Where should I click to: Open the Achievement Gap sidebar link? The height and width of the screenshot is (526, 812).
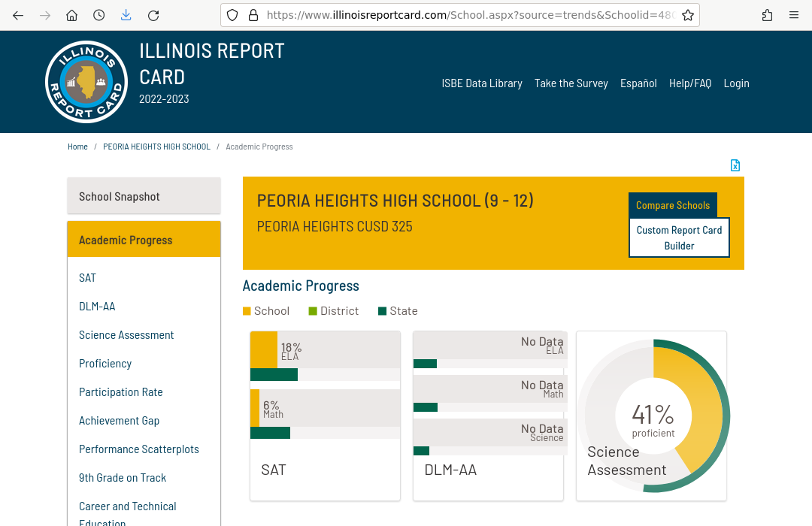click(119, 421)
